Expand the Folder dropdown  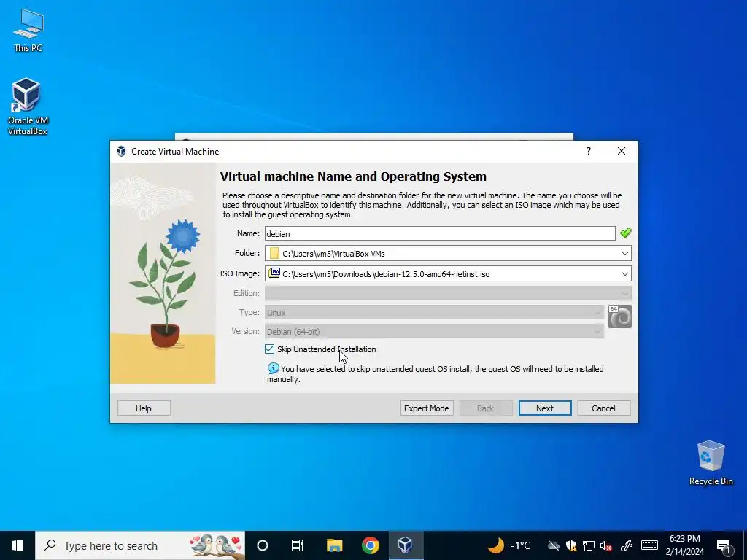pos(624,253)
